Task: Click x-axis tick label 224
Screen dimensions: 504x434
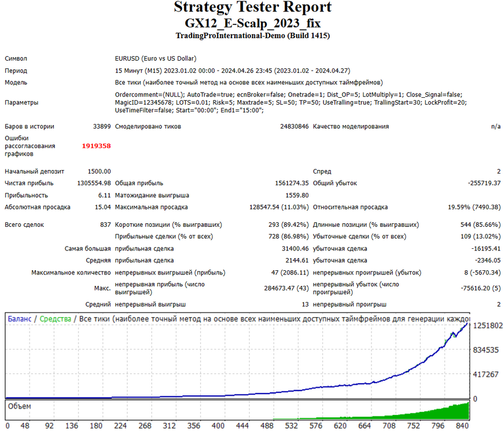Action: coord(120,426)
